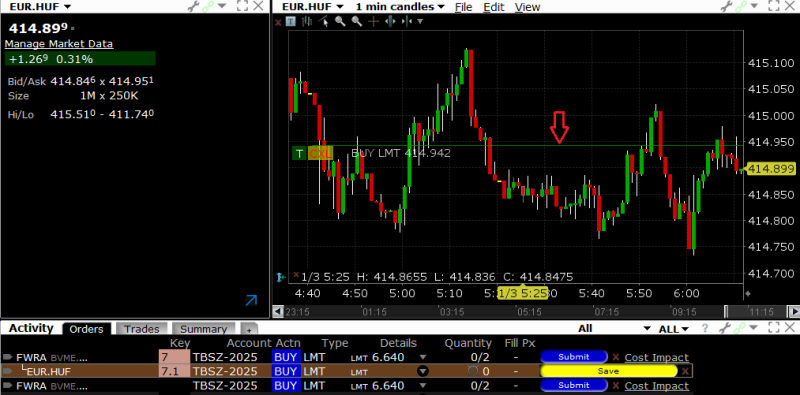Screen dimensions: 800x395
Task: Switch to the Summary tab
Action: pyautogui.click(x=203, y=329)
